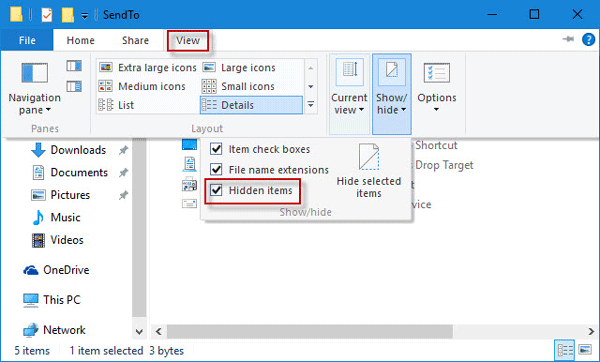This screenshot has height=362, width=600.
Task: Open the Help question mark icon
Action: click(588, 39)
